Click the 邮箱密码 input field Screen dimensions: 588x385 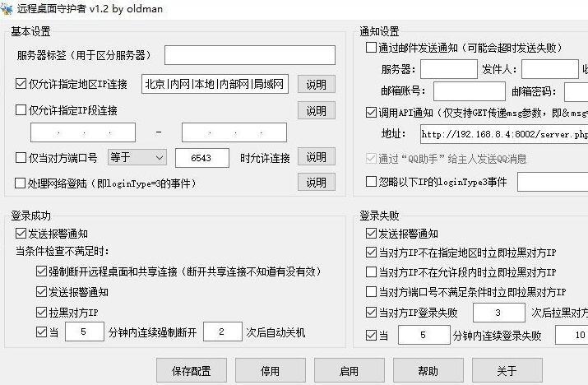(576, 91)
